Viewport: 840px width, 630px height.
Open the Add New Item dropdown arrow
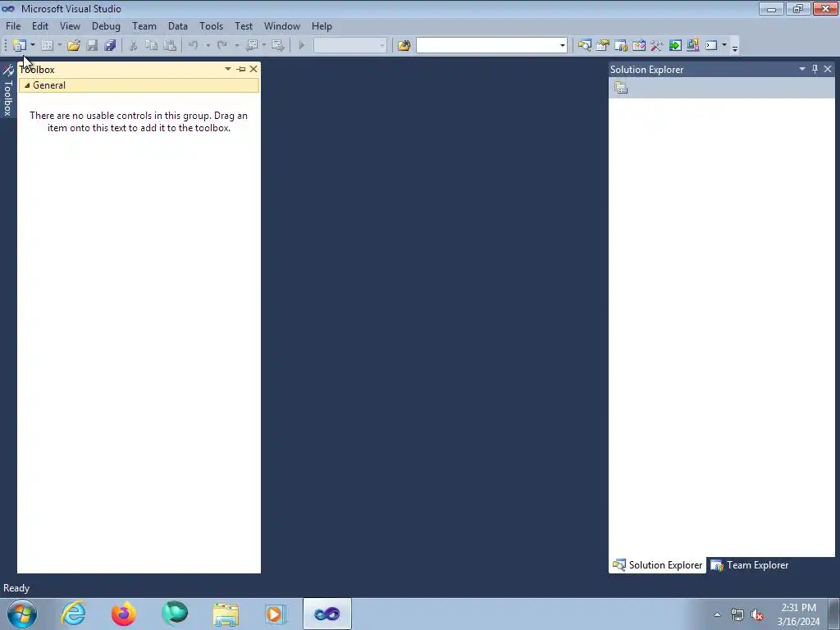[x=59, y=46]
